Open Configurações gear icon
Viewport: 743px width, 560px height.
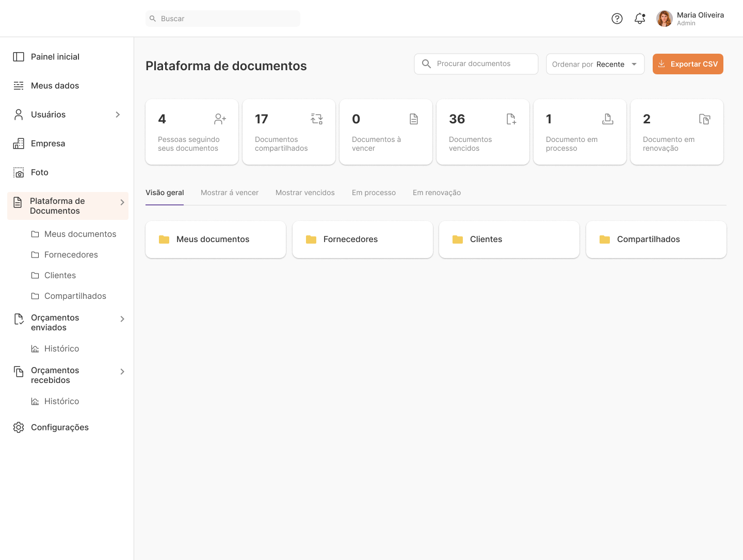point(19,427)
